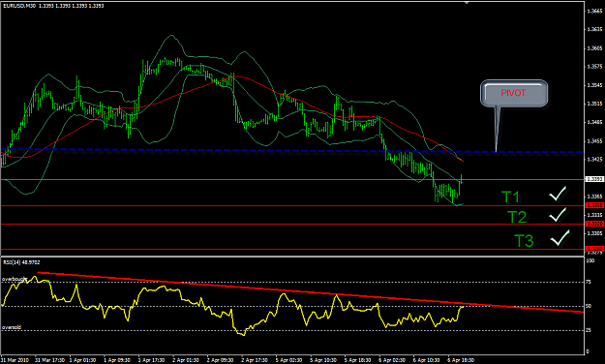Screen dimensions: 605x364
Task: Click the 2 Apr 17:30 time label
Action: coord(255,360)
